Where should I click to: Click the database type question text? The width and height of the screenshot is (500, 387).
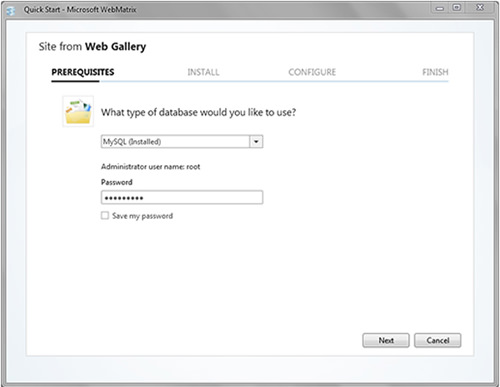coord(198,112)
